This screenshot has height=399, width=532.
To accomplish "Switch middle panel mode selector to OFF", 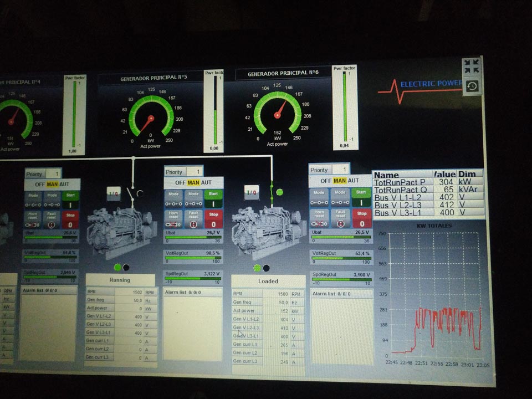I will click(180, 182).
